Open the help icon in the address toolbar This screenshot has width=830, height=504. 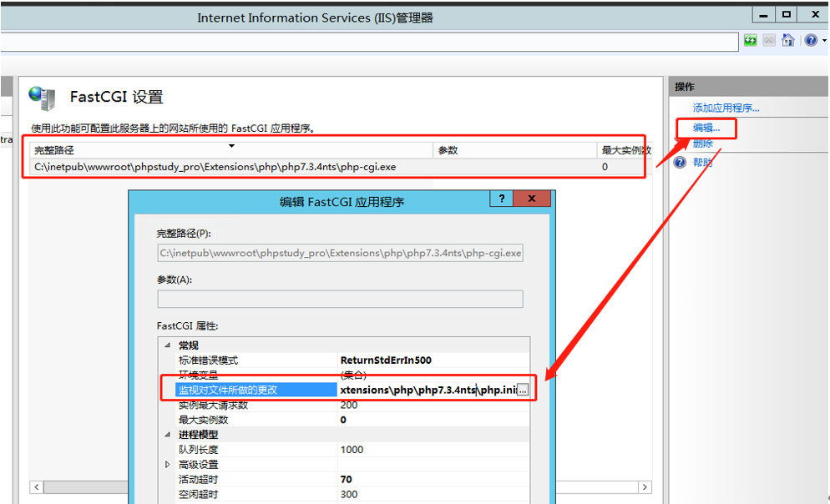[811, 40]
